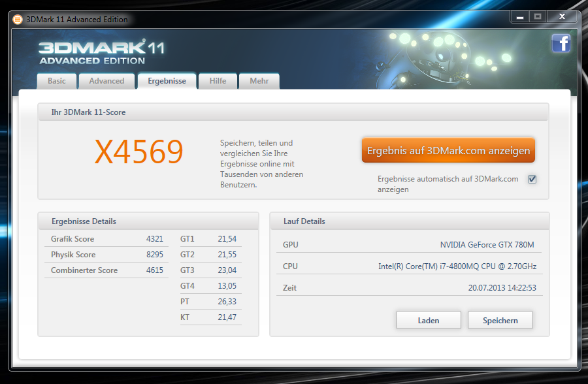Toggle automatic results display on 3DMark.com checkbox
This screenshot has height=384, width=588.
[532, 179]
